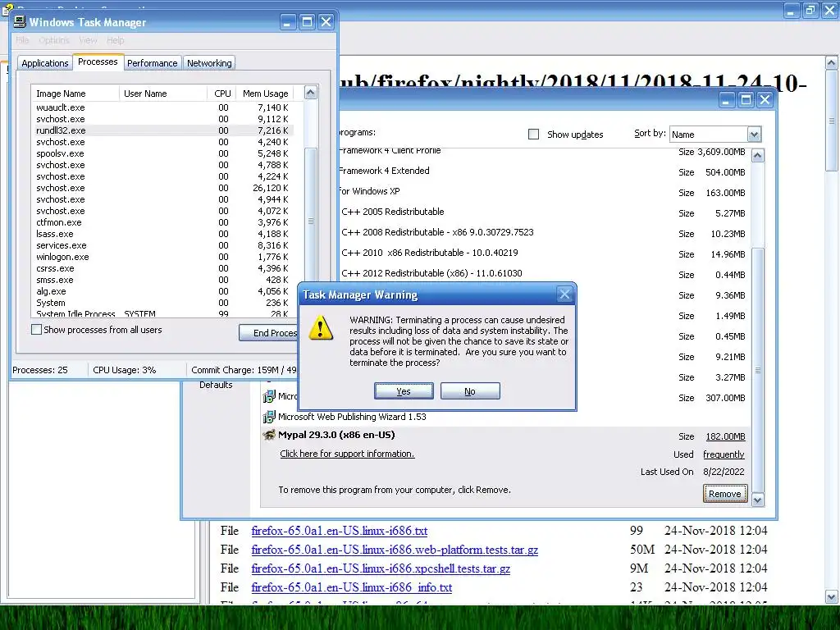Screen dimensions: 840x630
Task: Select C++ 2010 x86 Redistributable entry
Action: click(430, 253)
